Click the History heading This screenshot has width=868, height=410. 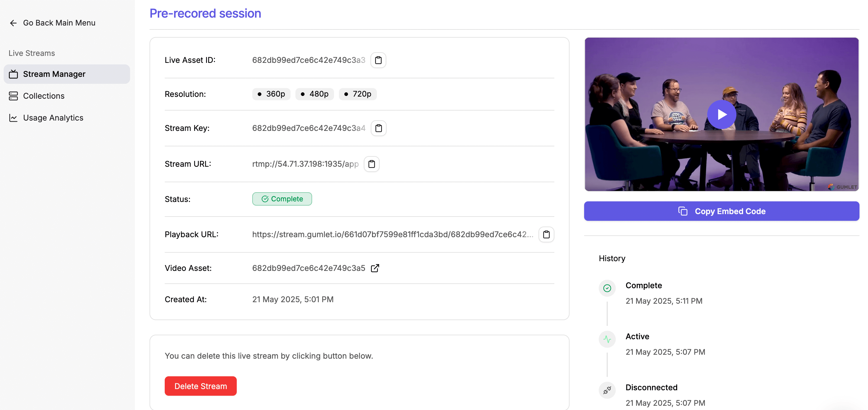(612, 258)
